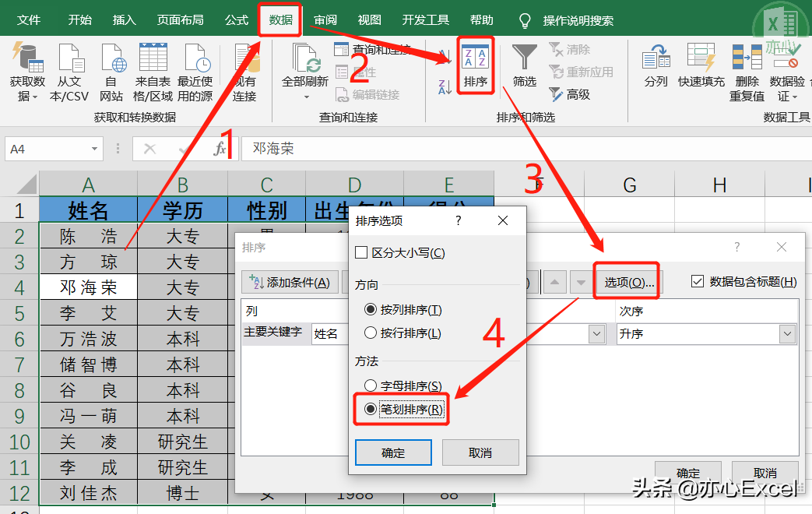The image size is (812, 514).
Task: Select cell A4 邓海荣
Action: [88, 287]
